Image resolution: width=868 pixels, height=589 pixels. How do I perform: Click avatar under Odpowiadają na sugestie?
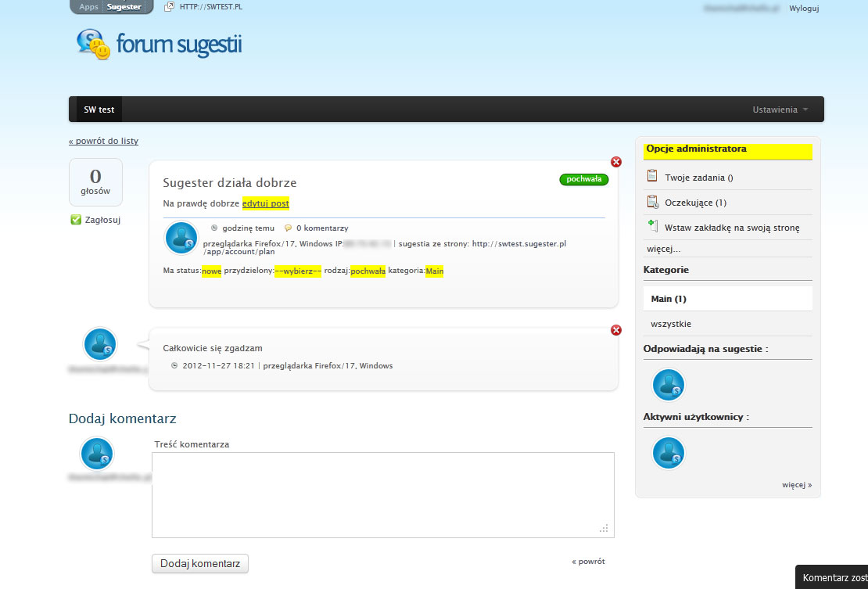[x=668, y=385]
